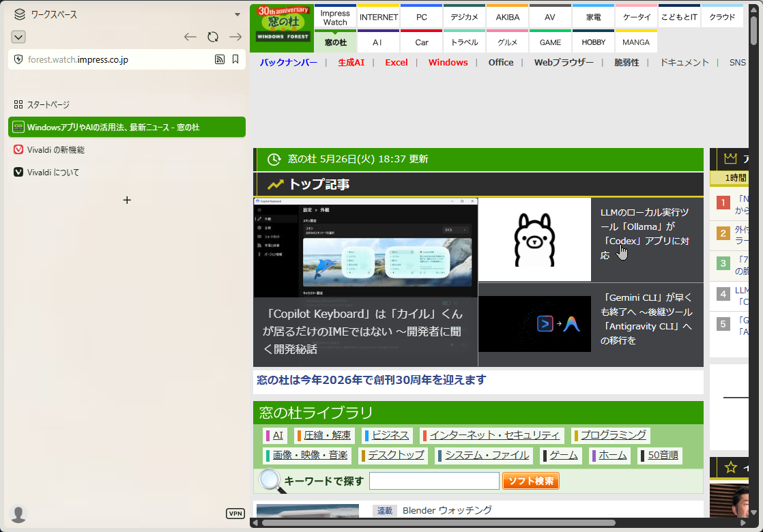Open the AI library category
The image size is (763, 532).
tap(274, 435)
